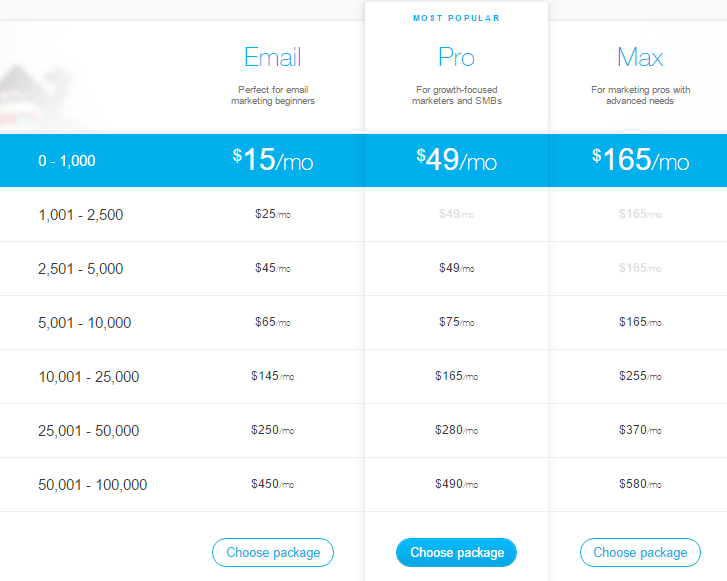727x581 pixels.
Task: Click Choose package under the Email plan
Action: (272, 552)
